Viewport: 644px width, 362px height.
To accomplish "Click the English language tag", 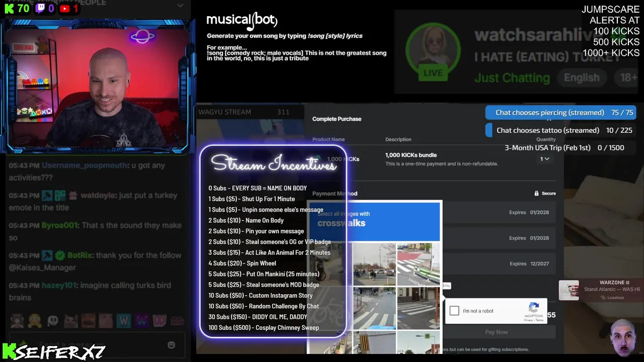I will 582,78.
